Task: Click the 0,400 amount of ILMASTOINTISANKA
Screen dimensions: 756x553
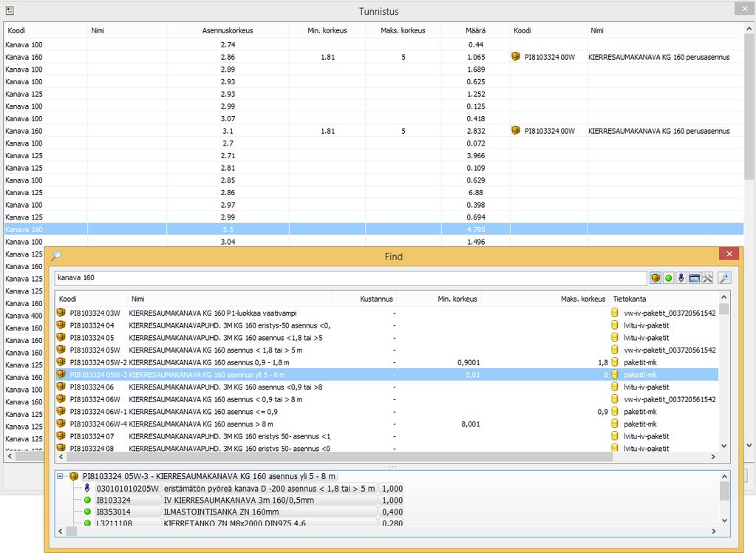Action: click(392, 512)
